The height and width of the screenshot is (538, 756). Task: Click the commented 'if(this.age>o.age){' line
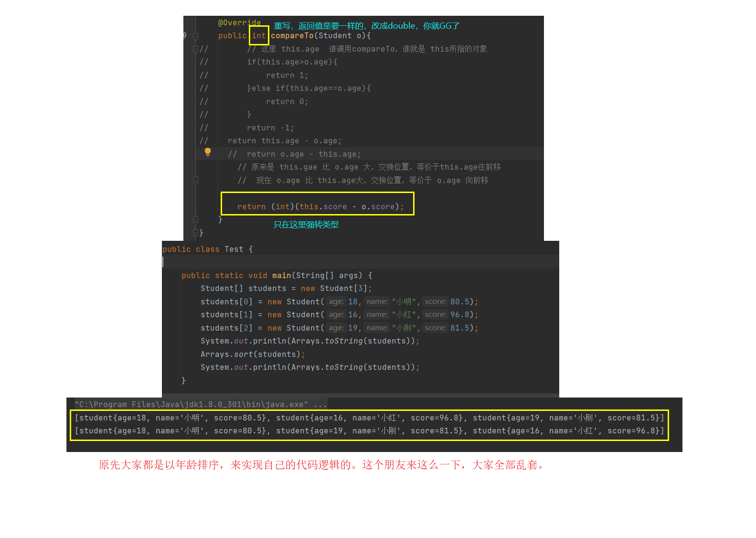tap(292, 62)
